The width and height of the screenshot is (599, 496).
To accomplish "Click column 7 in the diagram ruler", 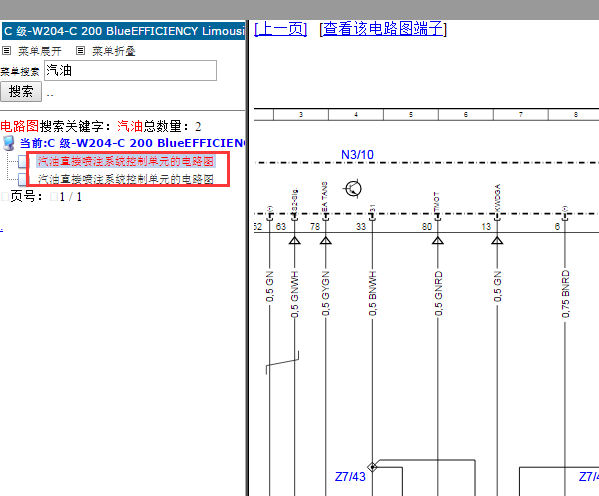I will [x=521, y=114].
